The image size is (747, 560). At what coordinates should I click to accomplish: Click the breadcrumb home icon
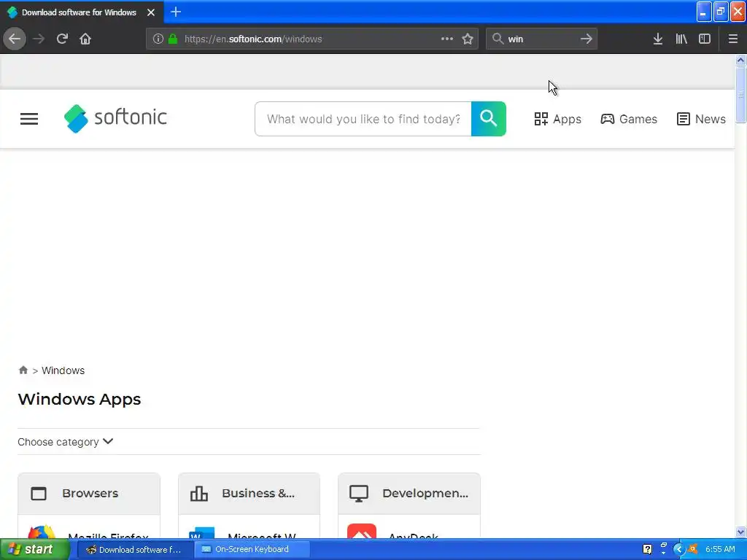23,370
